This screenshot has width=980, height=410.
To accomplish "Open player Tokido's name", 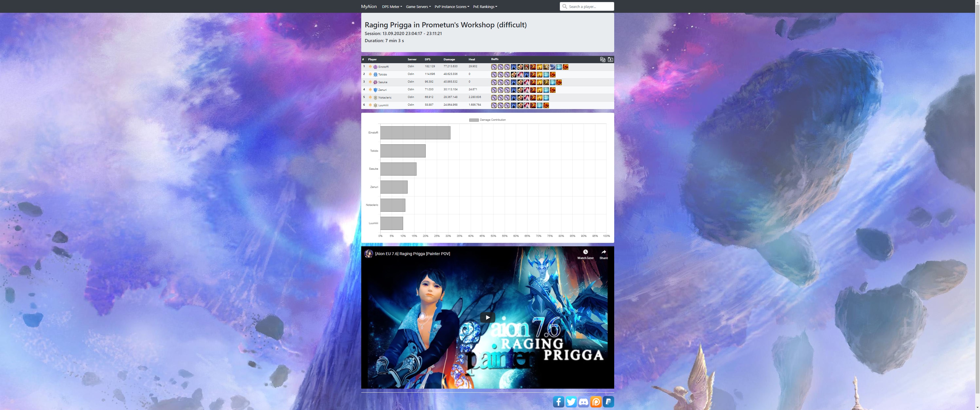I will pyautogui.click(x=382, y=75).
